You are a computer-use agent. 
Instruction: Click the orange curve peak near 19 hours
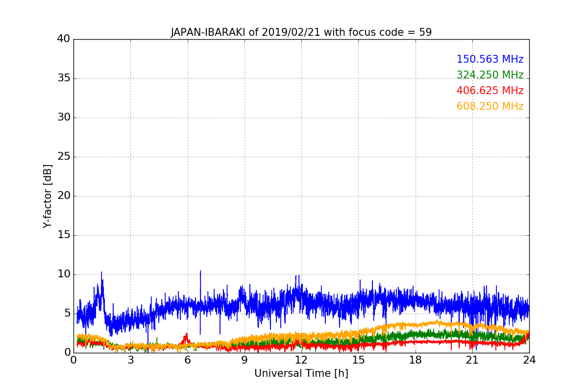437,322
